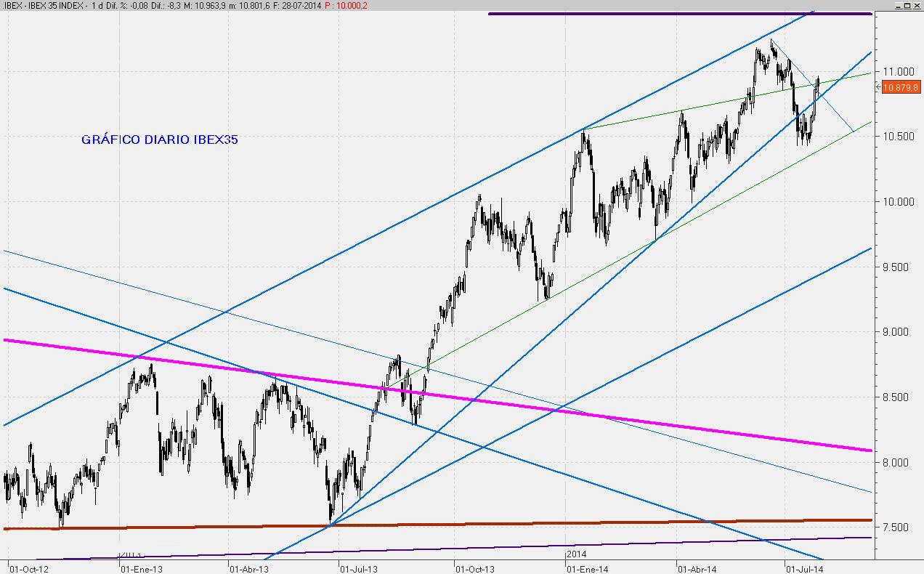This screenshot has height=574, width=924.
Task: Select the thick purple horizontal line at top
Action: coord(679,14)
